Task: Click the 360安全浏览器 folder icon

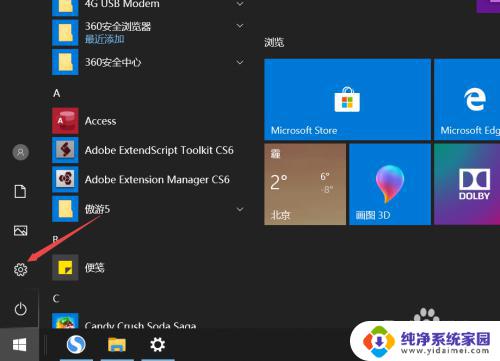Action: point(65,33)
